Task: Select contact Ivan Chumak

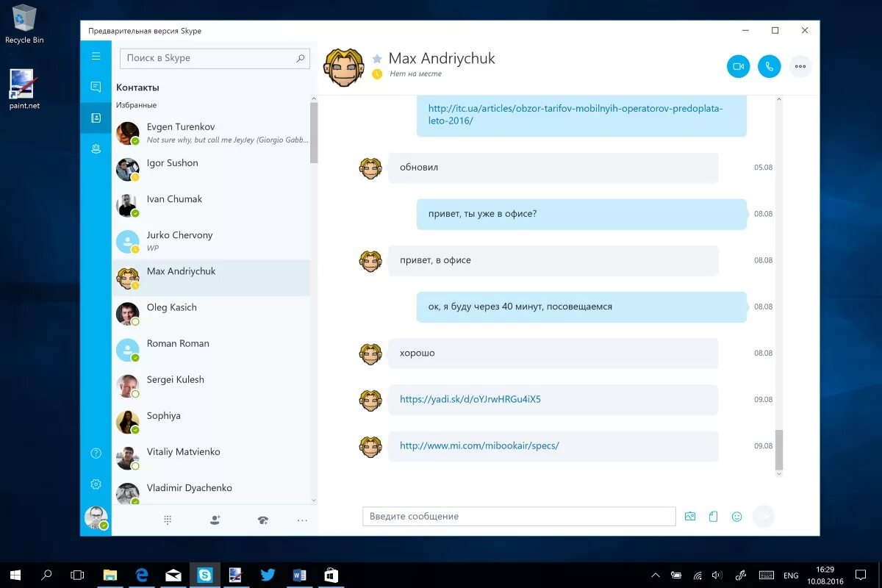Action: coord(211,205)
